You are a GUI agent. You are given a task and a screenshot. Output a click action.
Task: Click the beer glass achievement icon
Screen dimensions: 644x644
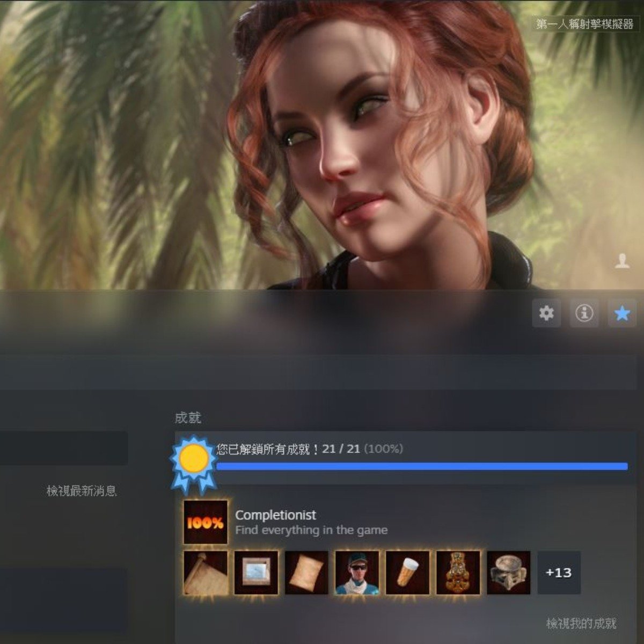[407, 573]
